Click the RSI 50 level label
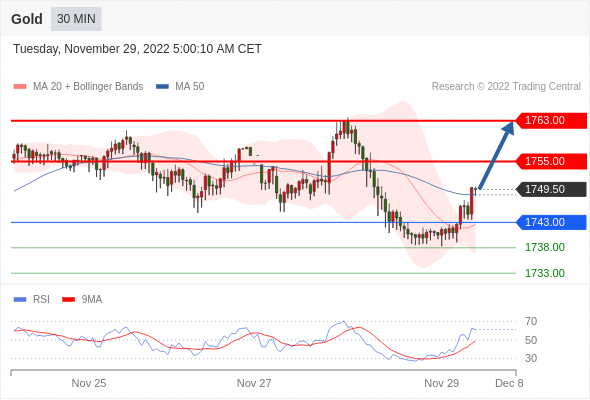 [x=531, y=340]
